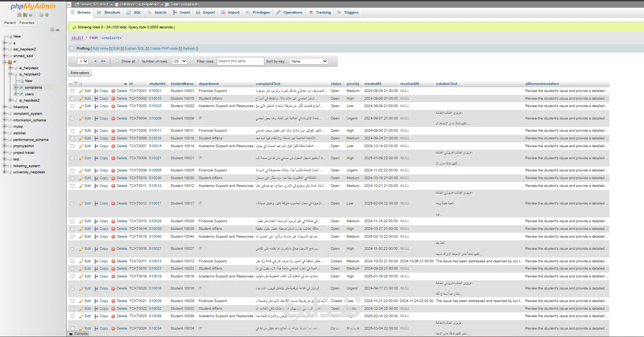Click the Import arrow icon in the tab bar

(223, 12)
